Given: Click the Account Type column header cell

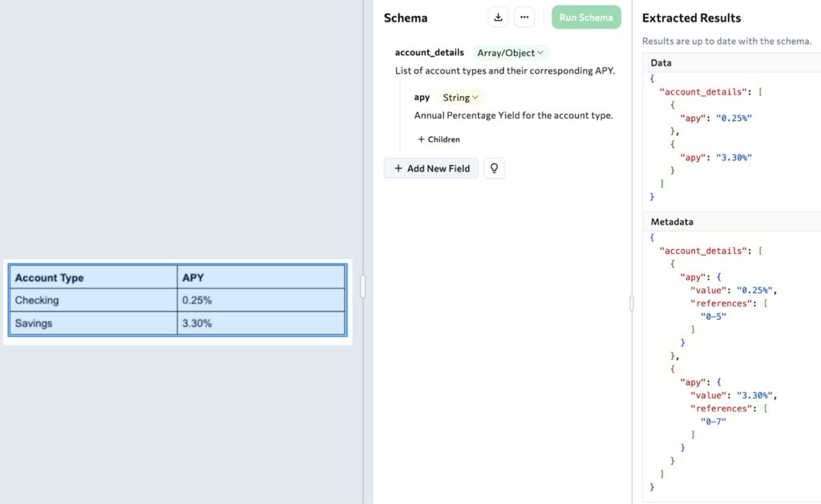Looking at the screenshot, I should [x=93, y=278].
